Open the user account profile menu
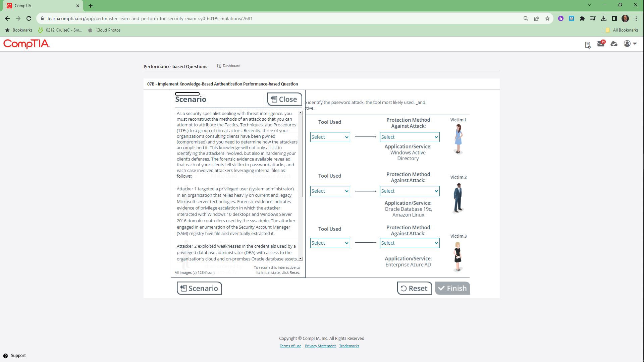 click(x=630, y=44)
